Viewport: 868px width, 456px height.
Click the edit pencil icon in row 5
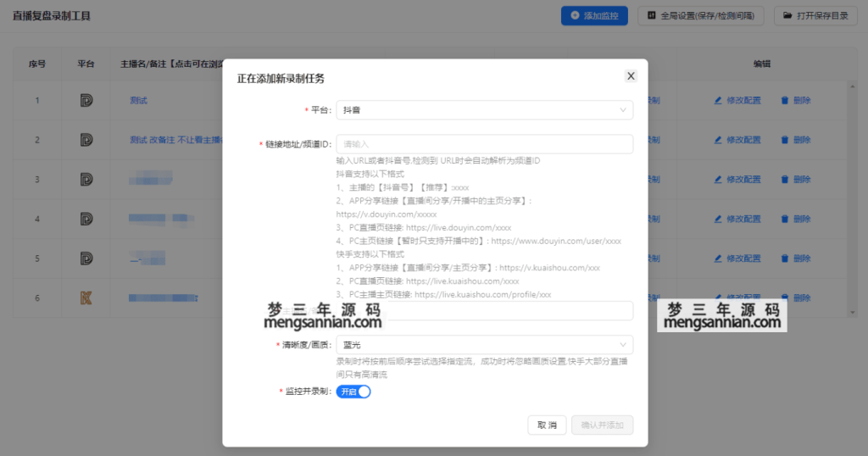tap(719, 258)
